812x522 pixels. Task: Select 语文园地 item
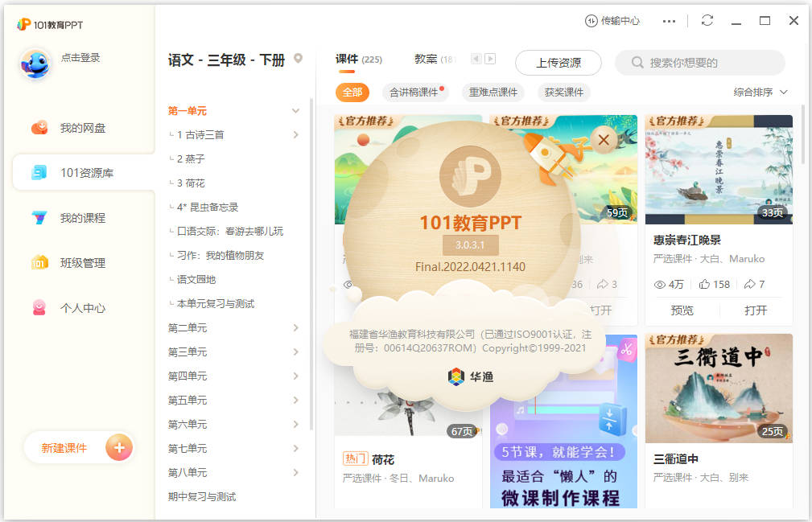(x=196, y=280)
